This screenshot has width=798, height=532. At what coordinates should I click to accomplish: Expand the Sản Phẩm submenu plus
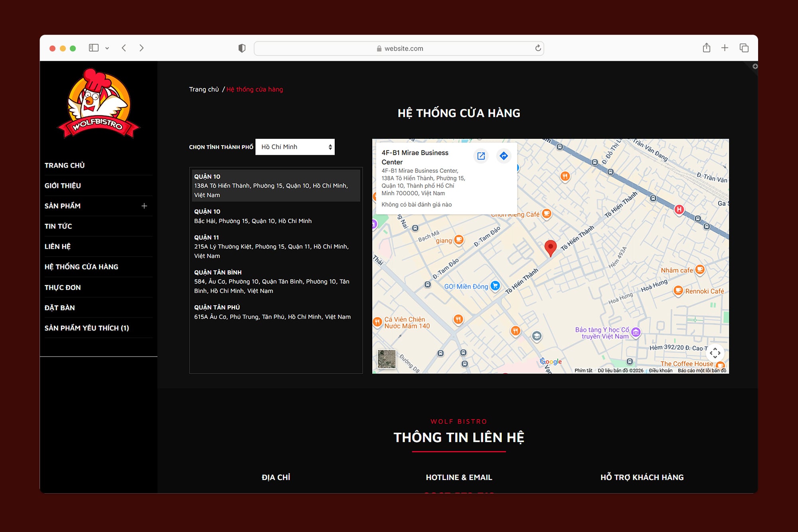(x=144, y=206)
